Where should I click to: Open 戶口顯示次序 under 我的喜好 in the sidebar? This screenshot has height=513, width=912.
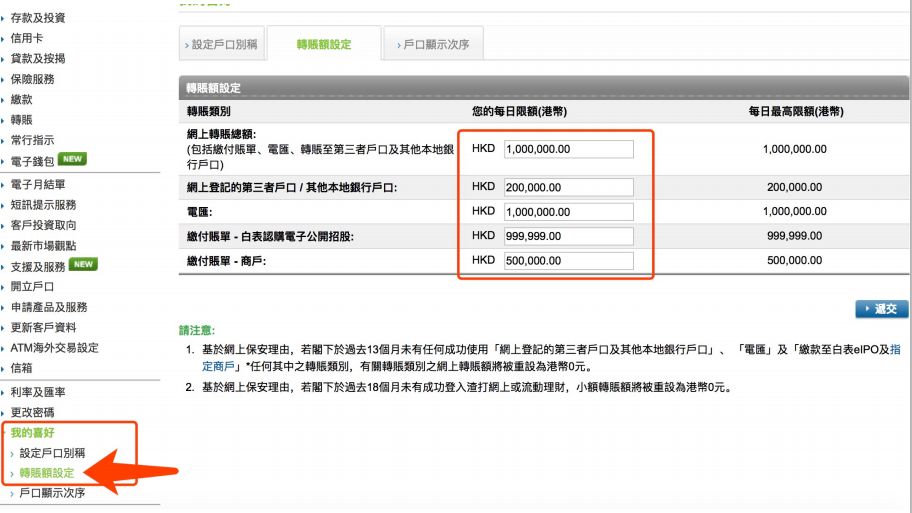pyautogui.click(x=52, y=493)
